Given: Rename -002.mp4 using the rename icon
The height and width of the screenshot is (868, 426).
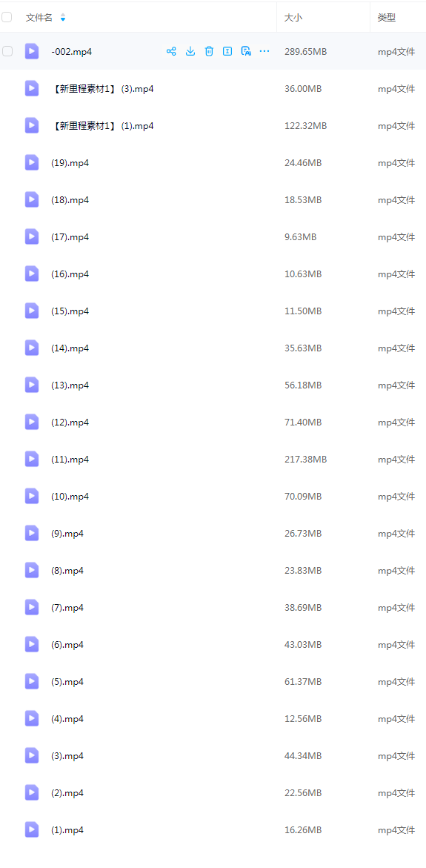Looking at the screenshot, I should 227,51.
